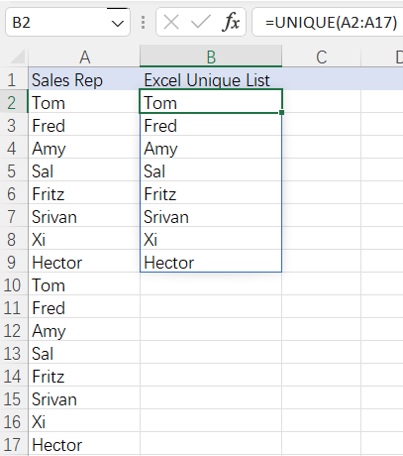Select cell B9 containing Hector
The height and width of the screenshot is (456, 403).
[211, 263]
